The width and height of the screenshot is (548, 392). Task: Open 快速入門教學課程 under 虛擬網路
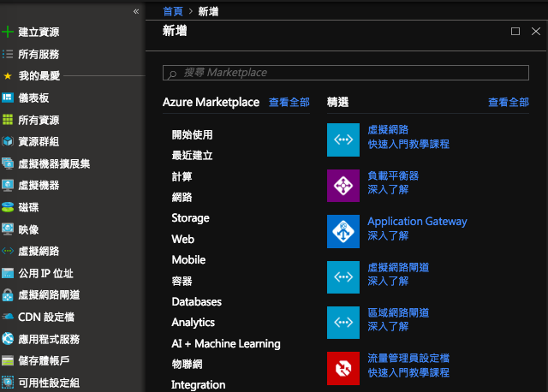408,144
